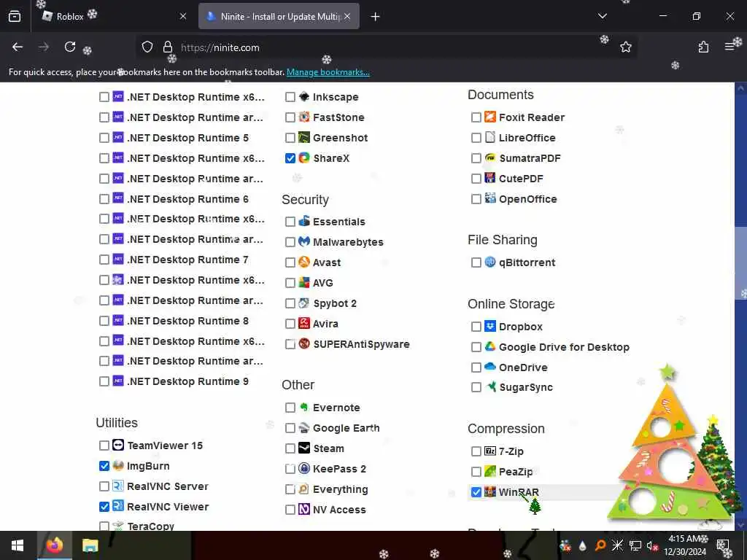Click the Foxit Reader icon
This screenshot has width=747, height=560.
490,117
